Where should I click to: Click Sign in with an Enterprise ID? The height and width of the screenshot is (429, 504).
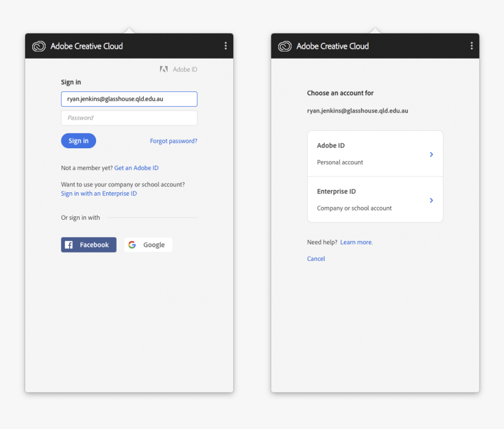pyautogui.click(x=98, y=193)
